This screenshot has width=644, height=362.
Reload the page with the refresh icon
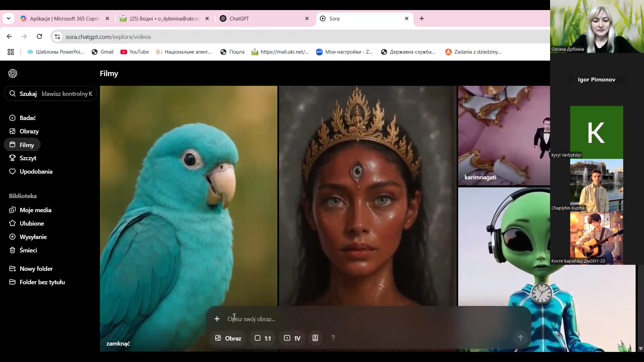click(39, 37)
